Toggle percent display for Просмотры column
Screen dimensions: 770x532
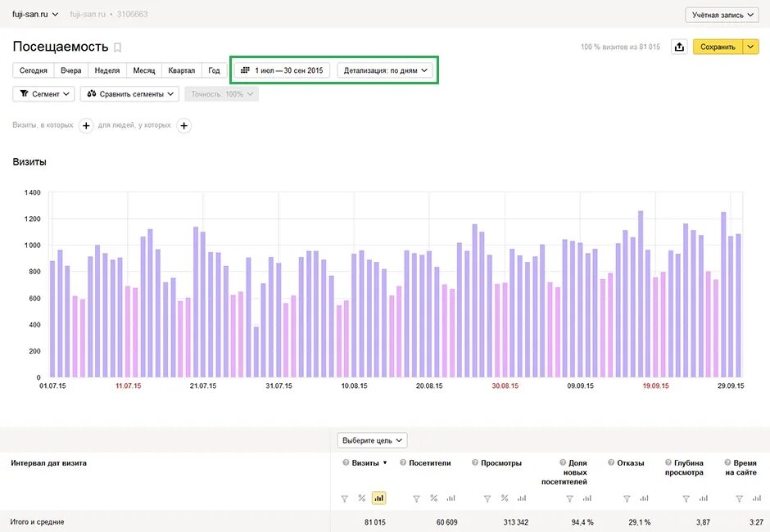click(505, 498)
